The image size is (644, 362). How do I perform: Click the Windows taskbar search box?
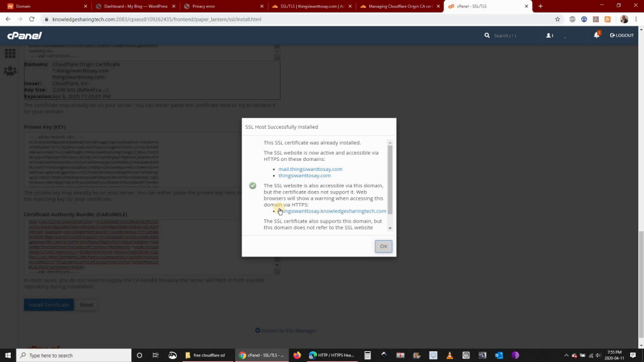(74, 356)
